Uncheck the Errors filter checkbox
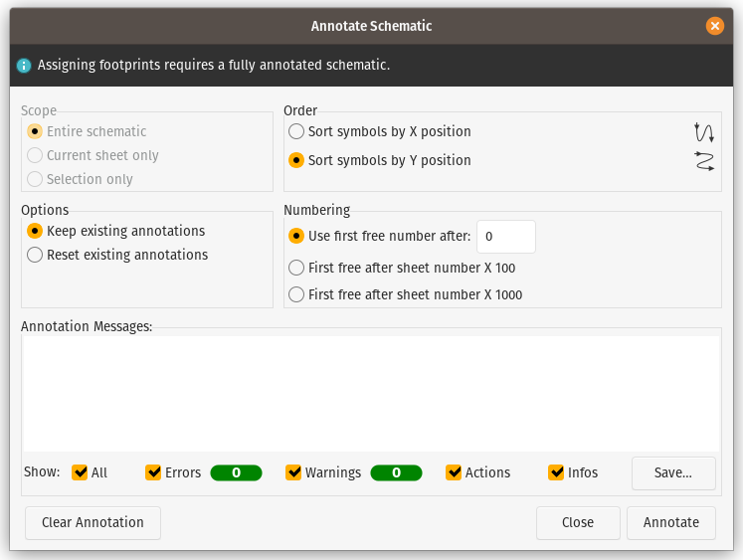Screen dimensions: 743x560 pyautogui.click(x=153, y=472)
